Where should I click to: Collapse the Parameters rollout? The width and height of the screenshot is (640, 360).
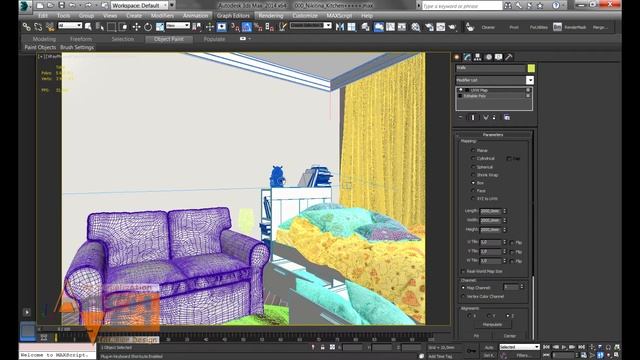pos(493,134)
